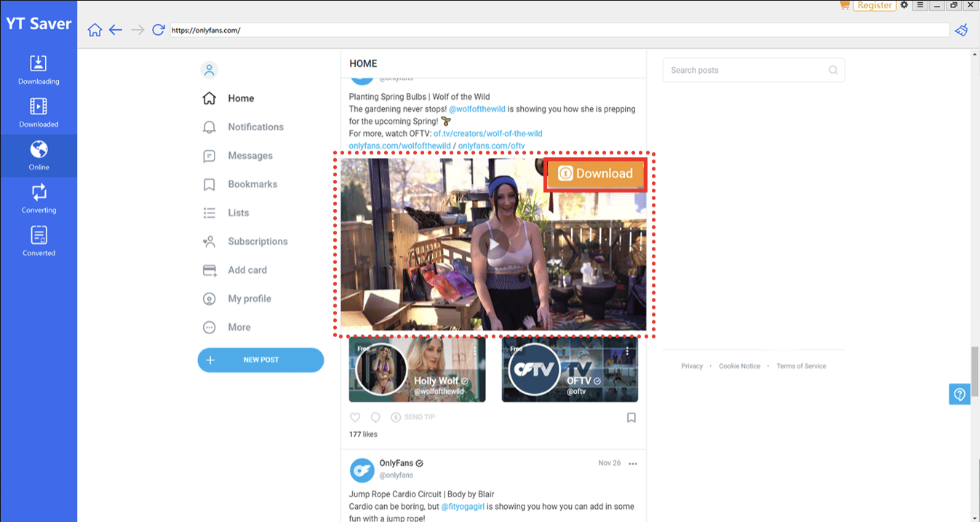Click the @fityogagirl mention link

463,507
